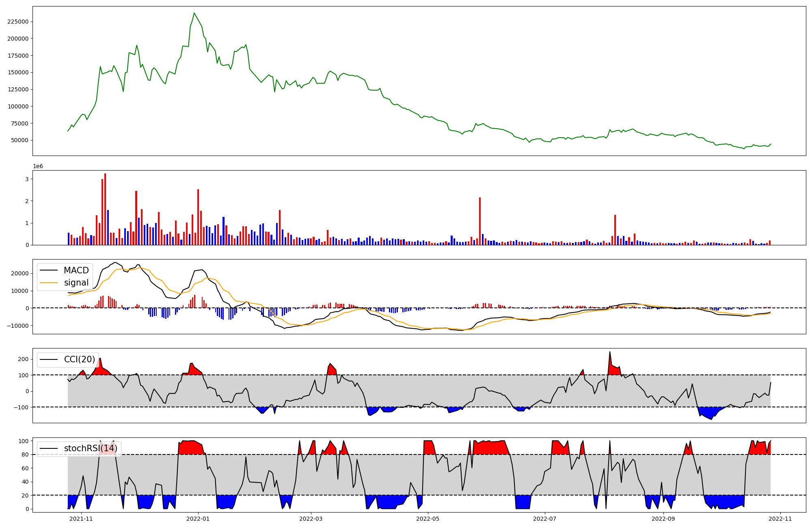The image size is (812, 528).
Task: Click the orange signal line swatch in legend
Action: (x=48, y=283)
